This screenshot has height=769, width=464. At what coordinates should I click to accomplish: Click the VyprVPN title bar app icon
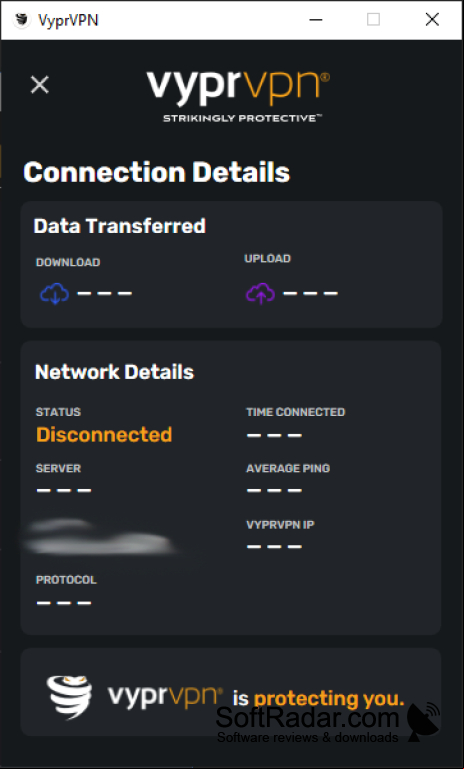(22, 20)
